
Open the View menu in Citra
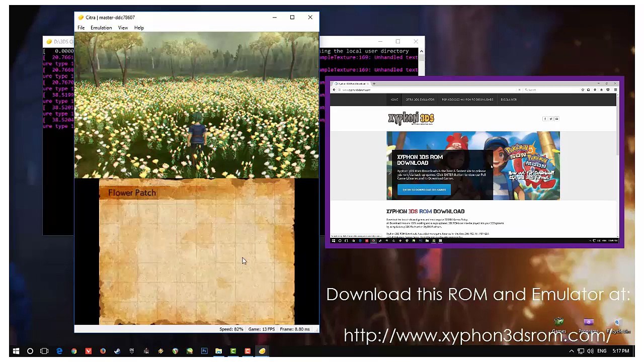pyautogui.click(x=123, y=28)
